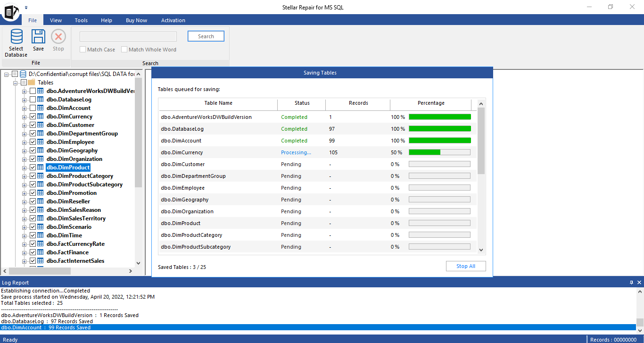Viewport: 644px width, 343px height.
Task: Collapse the root database tree node
Action: pyautogui.click(x=7, y=74)
